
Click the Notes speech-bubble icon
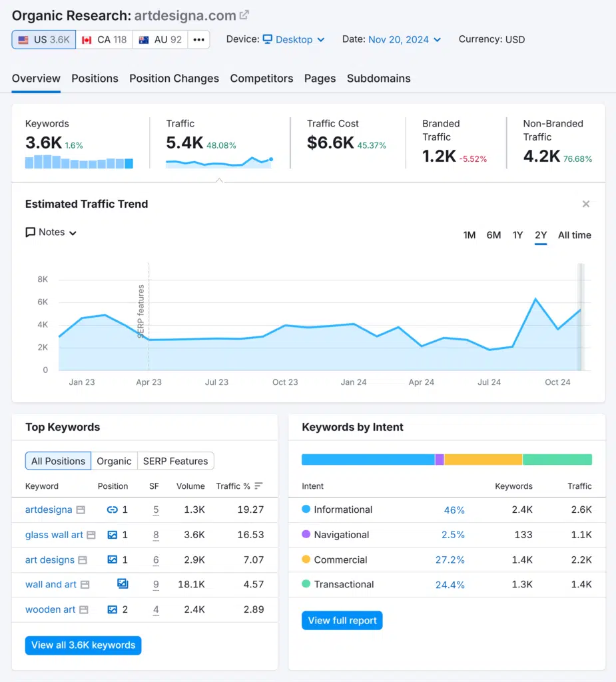click(29, 232)
